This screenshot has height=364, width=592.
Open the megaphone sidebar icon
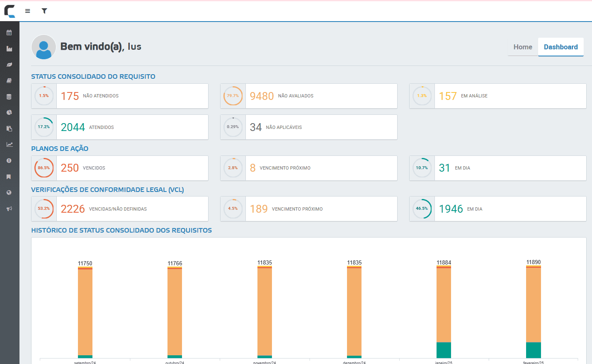(9, 209)
